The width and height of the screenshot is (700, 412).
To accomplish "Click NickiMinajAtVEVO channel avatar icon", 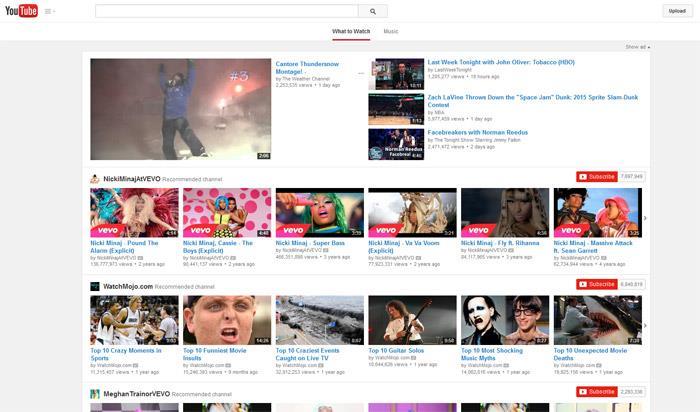I will [95, 179].
